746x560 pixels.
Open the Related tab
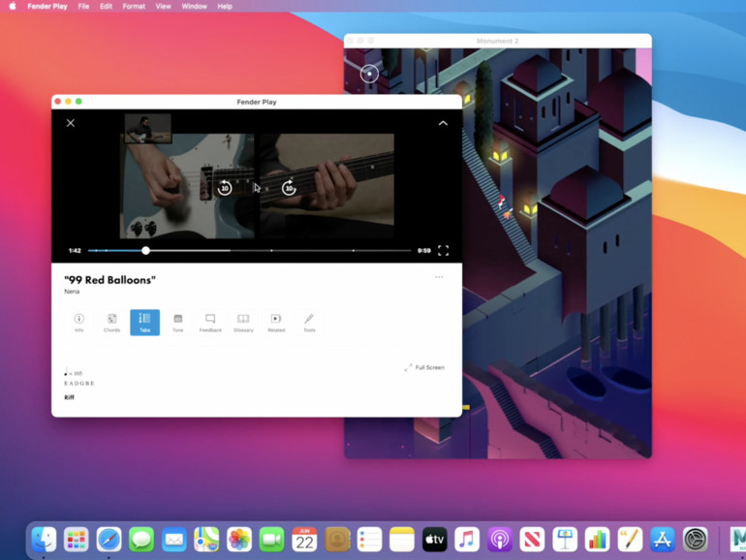click(x=276, y=323)
